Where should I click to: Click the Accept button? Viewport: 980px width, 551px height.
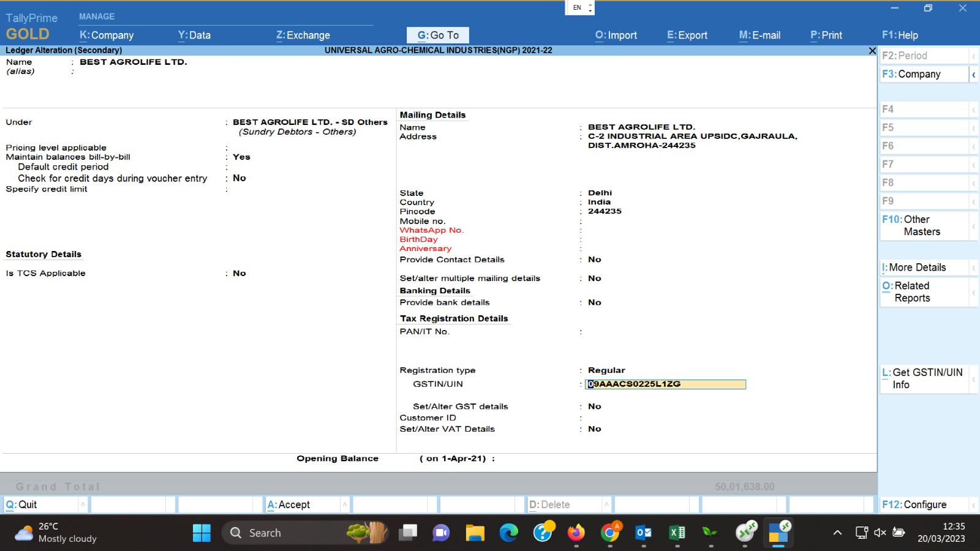(288, 504)
